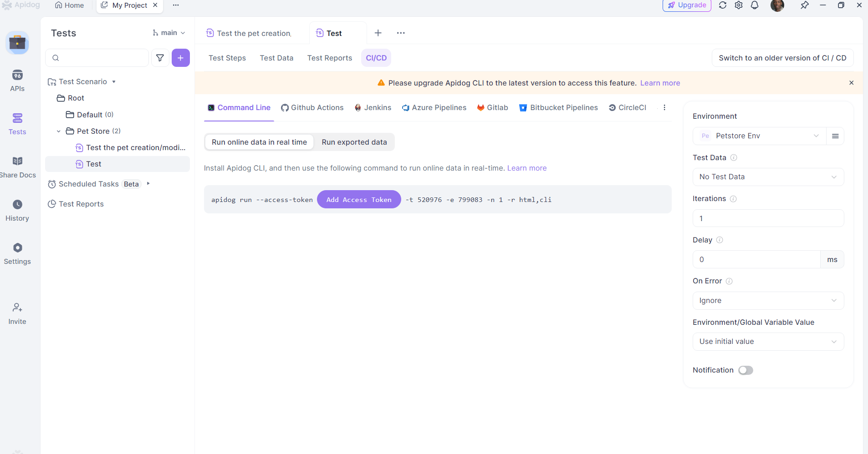
Task: Click the Delay input field
Action: (757, 259)
